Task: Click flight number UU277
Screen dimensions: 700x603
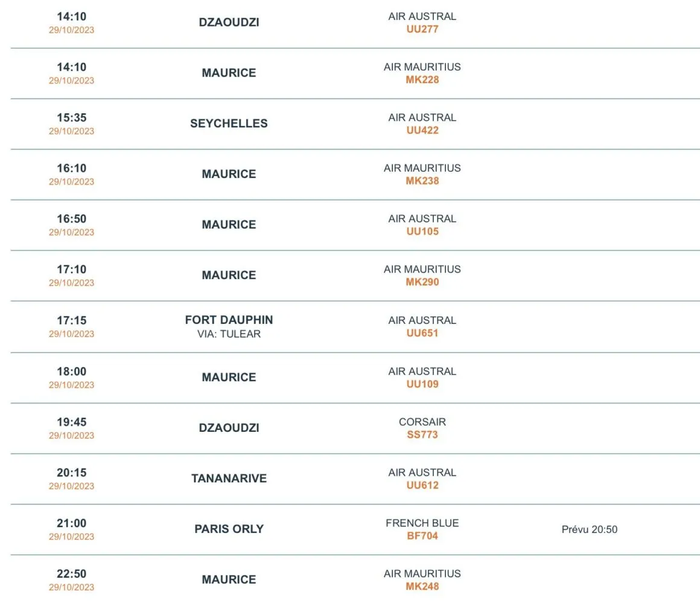Action: 422,29
